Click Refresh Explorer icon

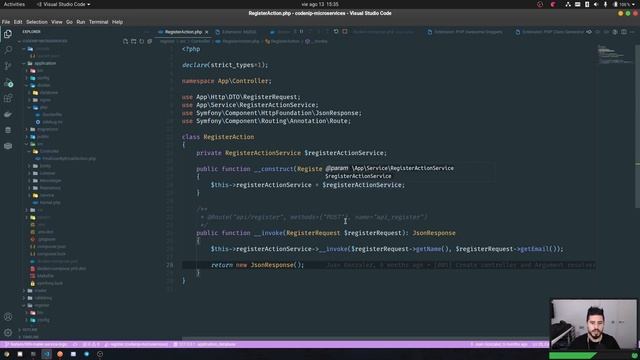tap(142, 41)
